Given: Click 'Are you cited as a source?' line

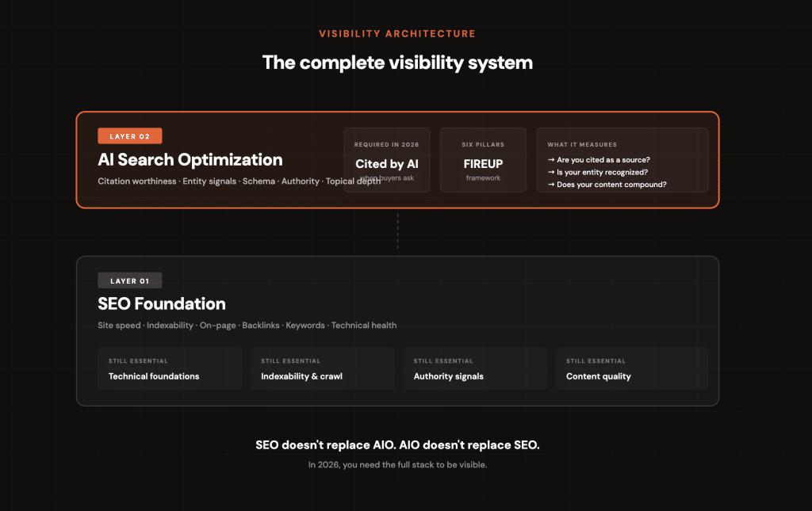Looking at the screenshot, I should click(x=599, y=160).
